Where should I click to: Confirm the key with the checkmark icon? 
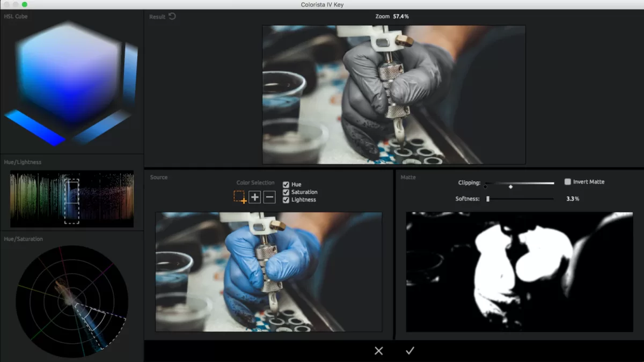point(410,351)
